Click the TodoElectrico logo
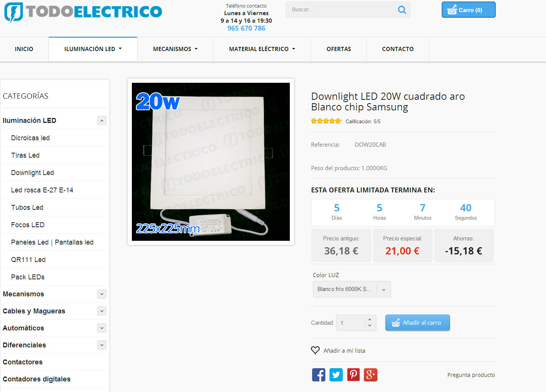This screenshot has width=546, height=392. [83, 12]
